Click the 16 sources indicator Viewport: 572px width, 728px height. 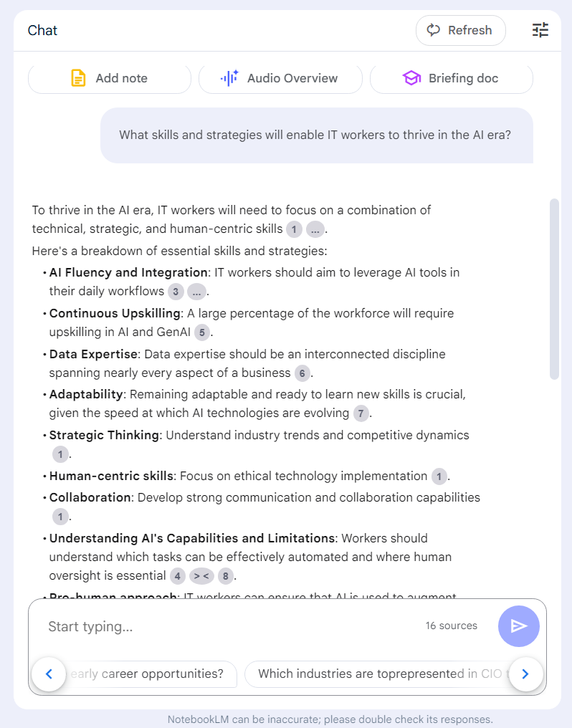click(x=452, y=626)
